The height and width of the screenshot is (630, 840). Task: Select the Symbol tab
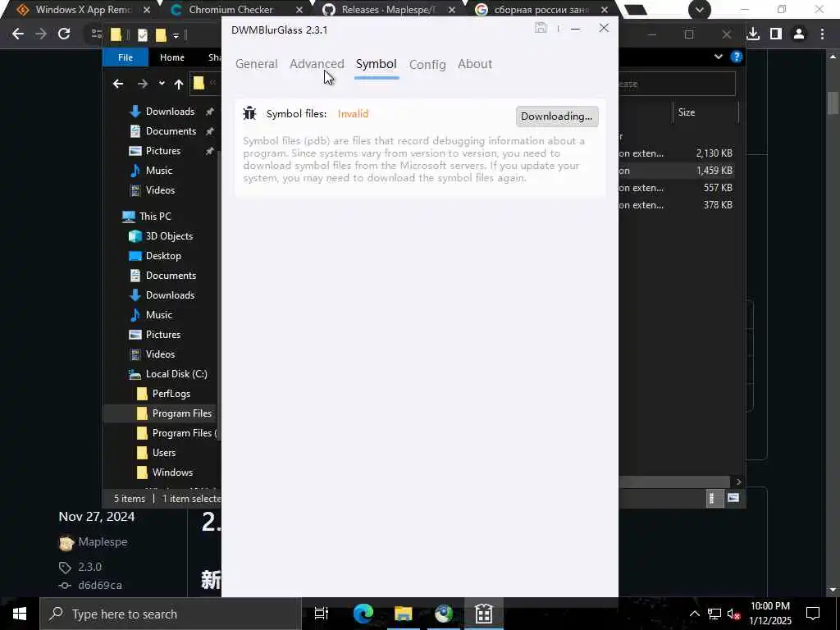376,64
